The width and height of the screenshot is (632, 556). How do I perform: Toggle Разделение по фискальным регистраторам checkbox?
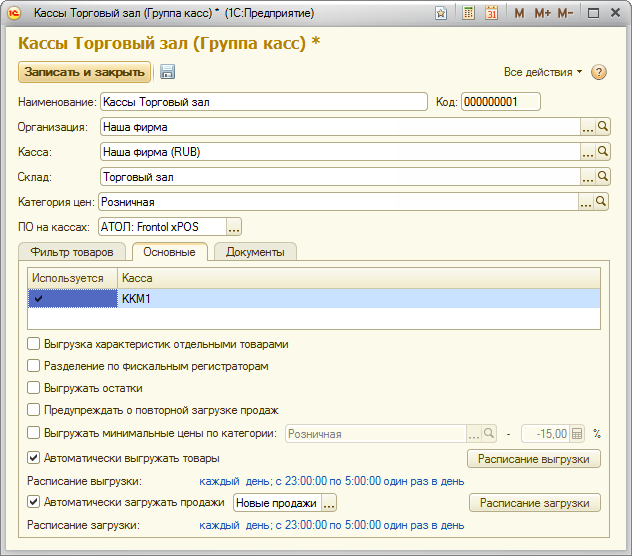click(x=34, y=366)
